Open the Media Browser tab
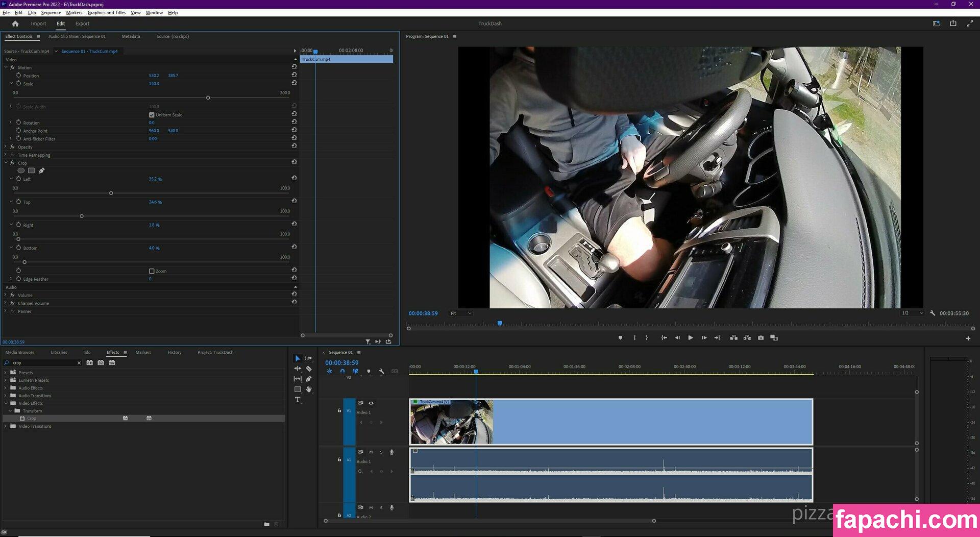The width and height of the screenshot is (980, 537). pyautogui.click(x=19, y=352)
